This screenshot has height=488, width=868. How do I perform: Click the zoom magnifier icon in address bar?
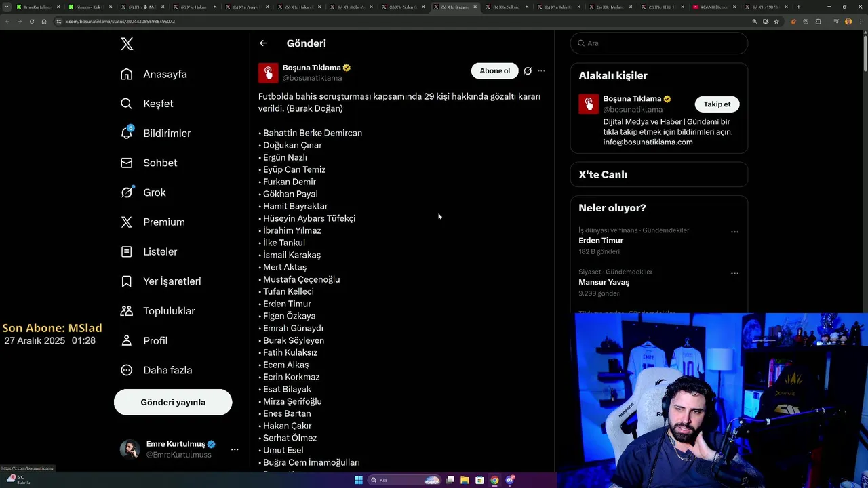(754, 22)
